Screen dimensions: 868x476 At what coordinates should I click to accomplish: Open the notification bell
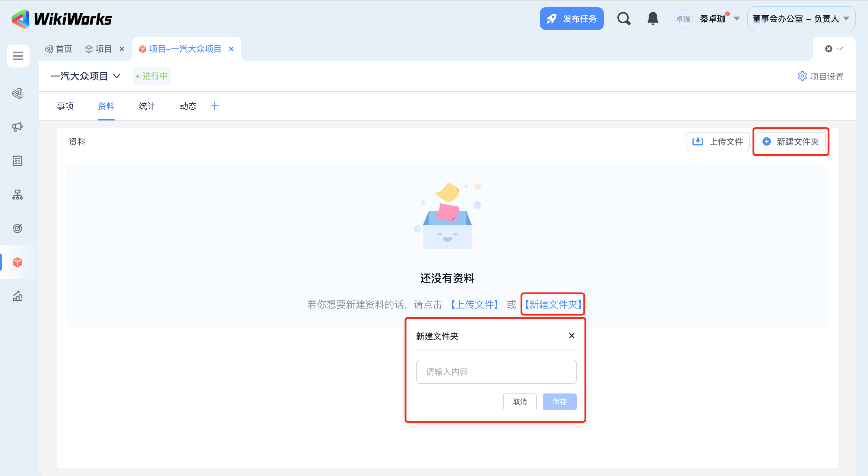pos(653,18)
